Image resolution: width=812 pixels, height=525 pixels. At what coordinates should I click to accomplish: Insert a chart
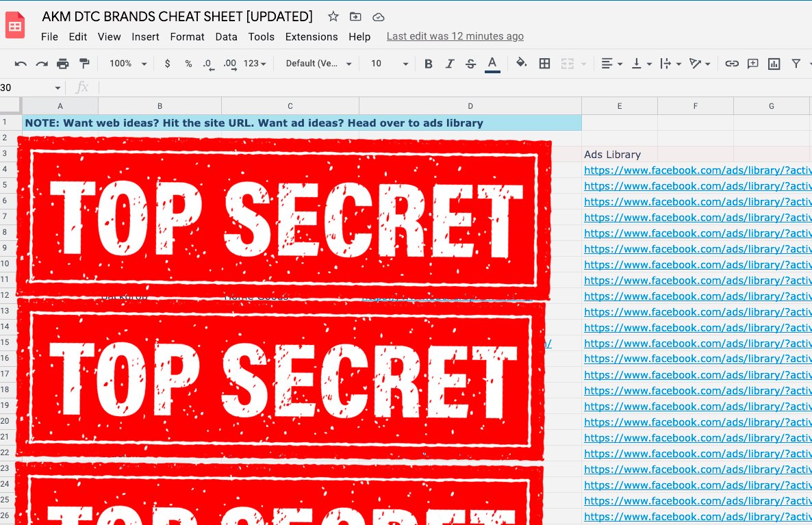pos(774,64)
